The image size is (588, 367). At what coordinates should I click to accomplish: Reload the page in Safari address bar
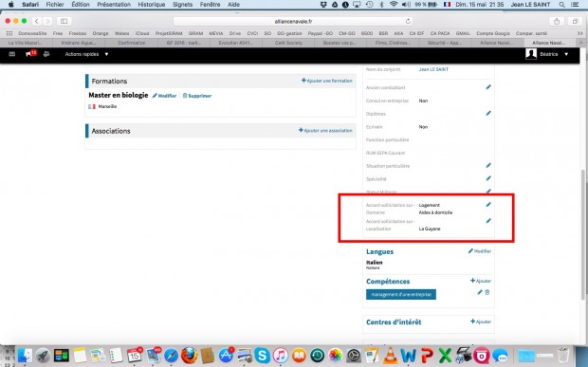408,22
